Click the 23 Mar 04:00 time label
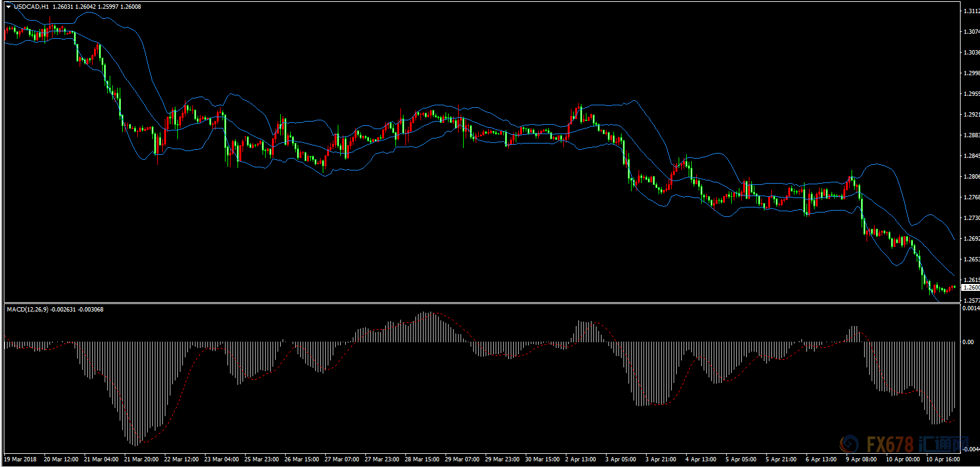Viewport: 980px width, 467px height. [221, 459]
